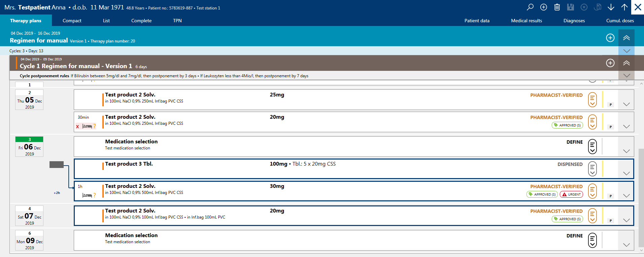Collapse Cycle 1 with double chevron
644x257 pixels.
point(626,63)
